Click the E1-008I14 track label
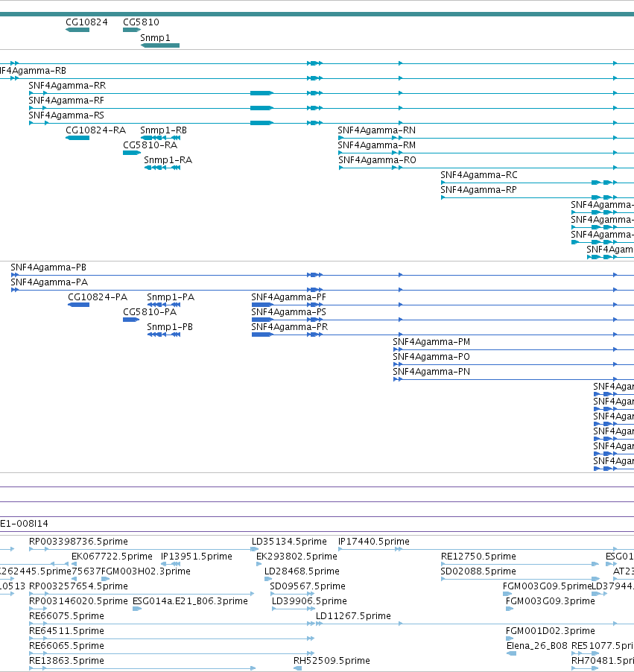The height and width of the screenshot is (672, 634). tap(24, 523)
